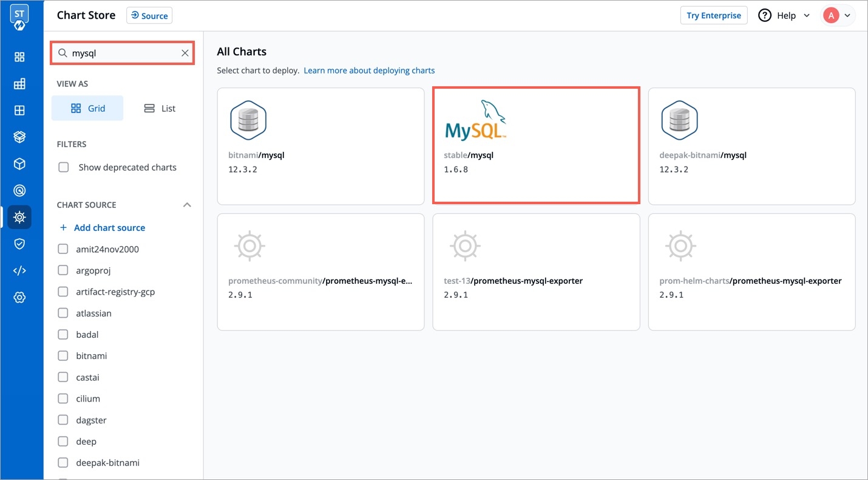Open the code brackets icon in sidebar
This screenshot has width=868, height=480.
[x=19, y=271]
